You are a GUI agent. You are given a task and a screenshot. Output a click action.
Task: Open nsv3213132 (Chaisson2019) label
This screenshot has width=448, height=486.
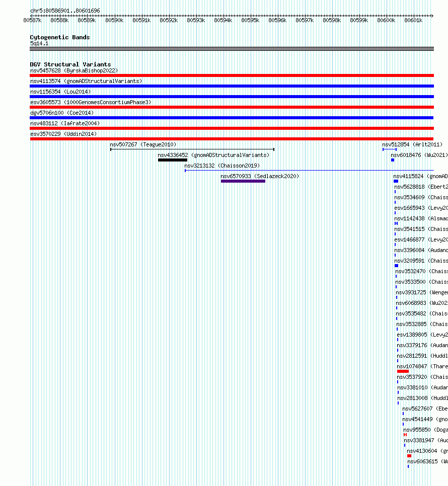[x=222, y=166]
